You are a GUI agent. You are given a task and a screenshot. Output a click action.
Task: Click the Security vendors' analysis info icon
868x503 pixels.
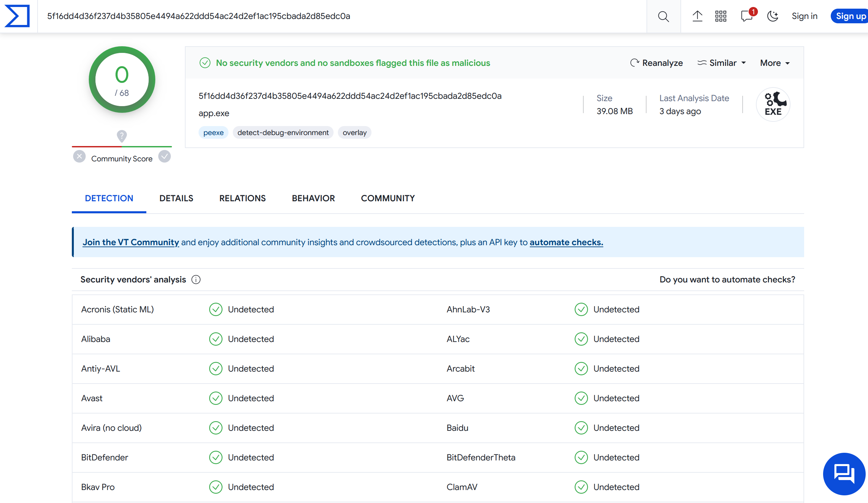point(196,280)
